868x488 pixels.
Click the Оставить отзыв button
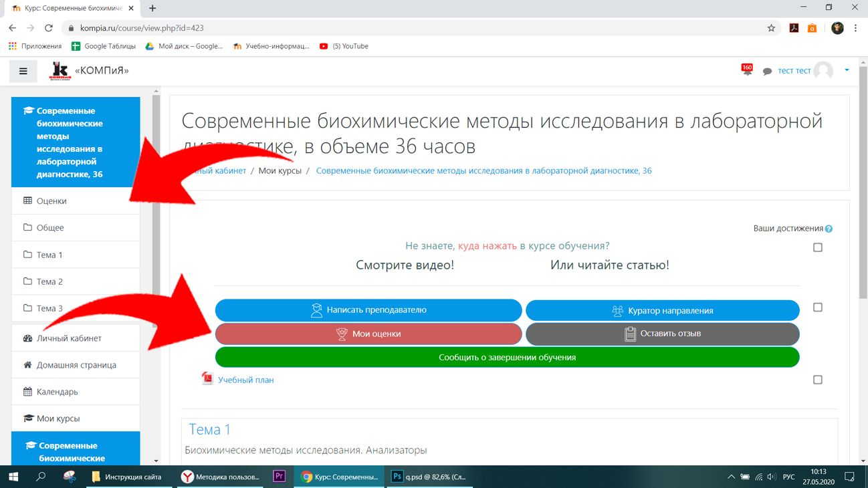(662, 334)
